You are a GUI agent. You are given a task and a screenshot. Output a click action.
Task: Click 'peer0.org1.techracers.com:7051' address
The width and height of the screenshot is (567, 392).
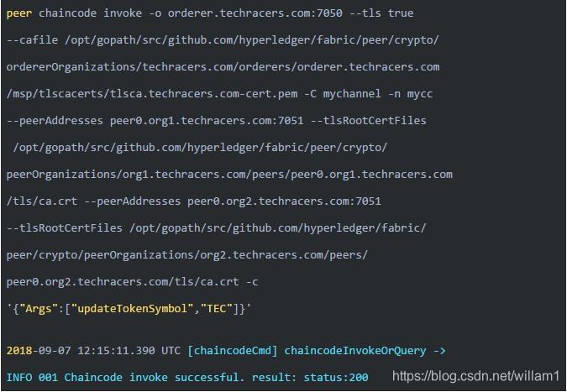(x=207, y=121)
